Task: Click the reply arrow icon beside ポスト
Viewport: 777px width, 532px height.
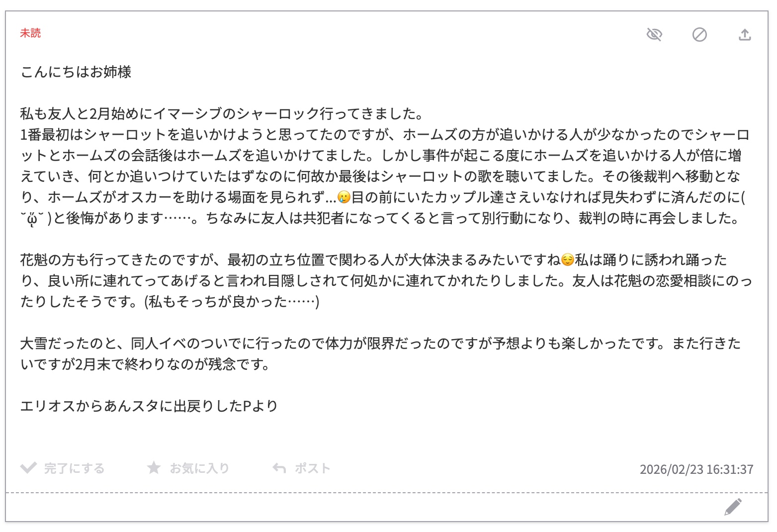Action: click(x=279, y=468)
